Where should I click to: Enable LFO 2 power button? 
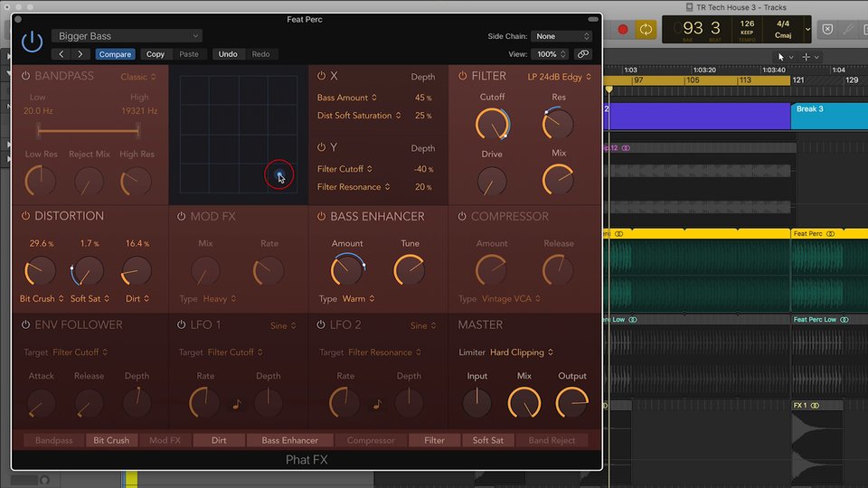pyautogui.click(x=320, y=324)
